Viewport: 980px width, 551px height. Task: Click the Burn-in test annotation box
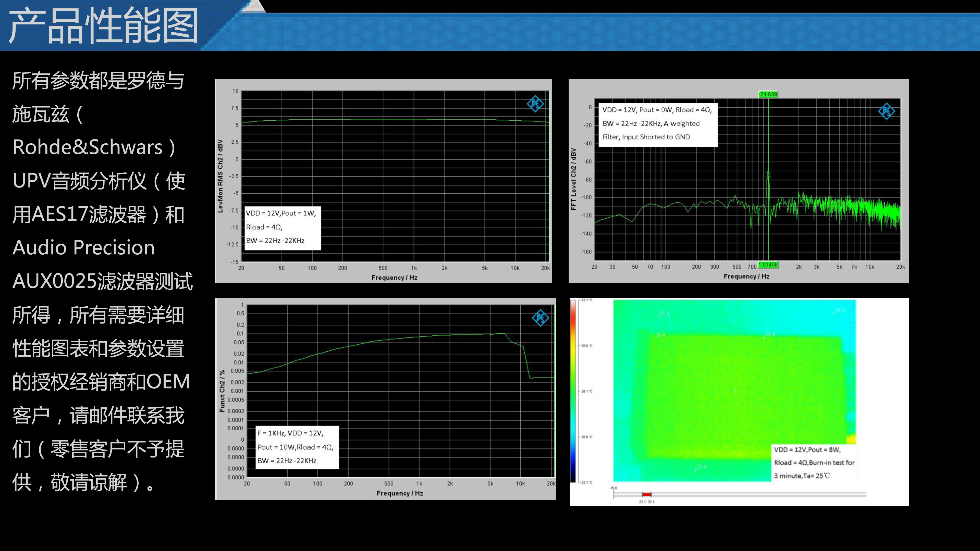(x=814, y=462)
